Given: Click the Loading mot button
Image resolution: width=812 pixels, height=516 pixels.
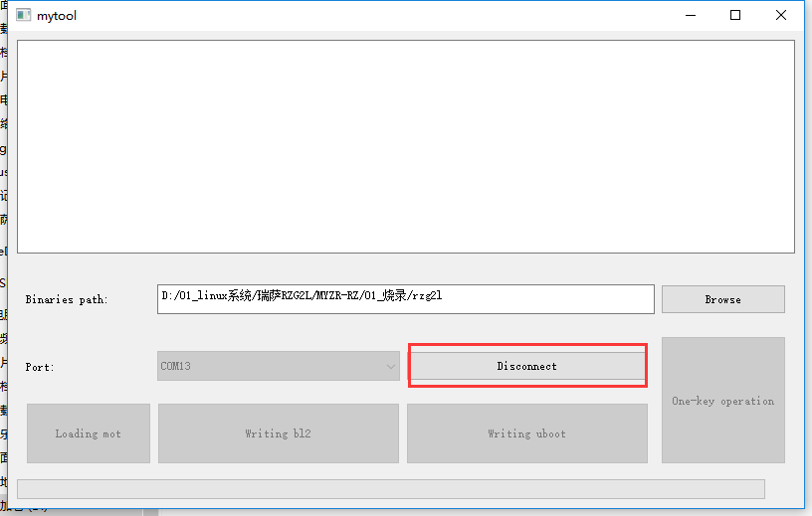Looking at the screenshot, I should pos(89,433).
